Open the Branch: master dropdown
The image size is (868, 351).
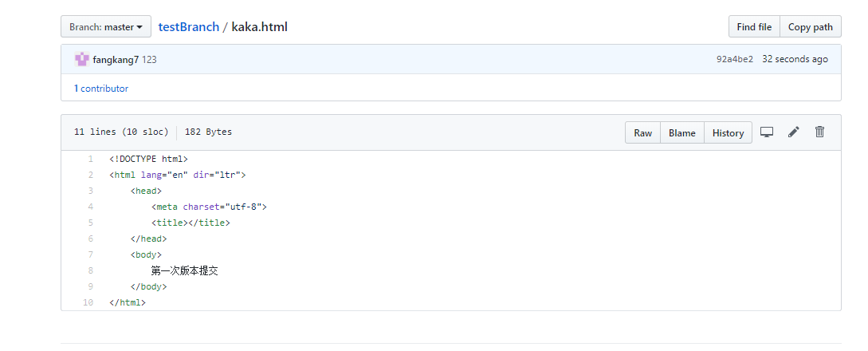coord(106,26)
